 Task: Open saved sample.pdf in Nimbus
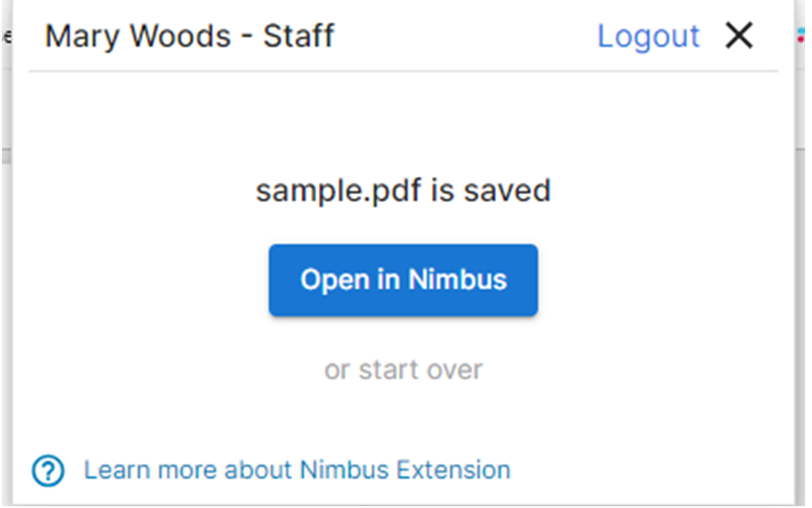403,280
